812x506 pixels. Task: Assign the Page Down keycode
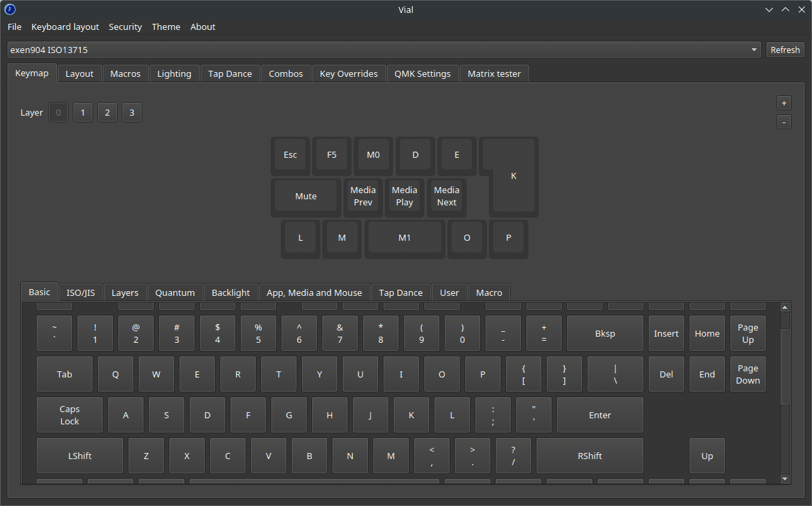pos(748,374)
